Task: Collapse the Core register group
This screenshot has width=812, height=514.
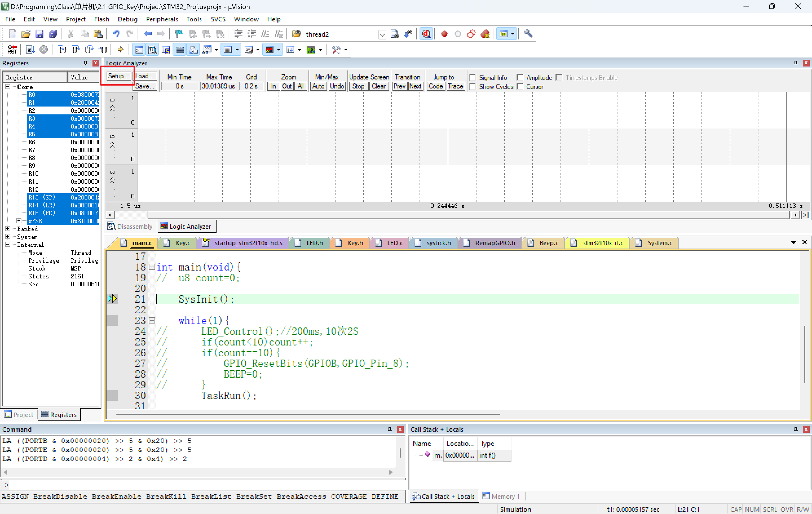Action: click(7, 87)
